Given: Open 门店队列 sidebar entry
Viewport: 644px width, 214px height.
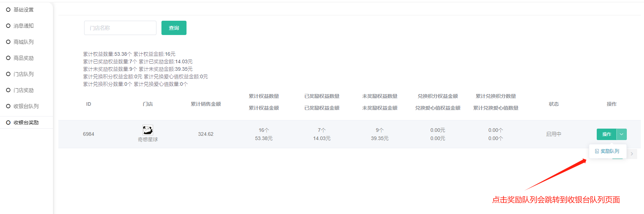Looking at the screenshot, I should [24, 74].
